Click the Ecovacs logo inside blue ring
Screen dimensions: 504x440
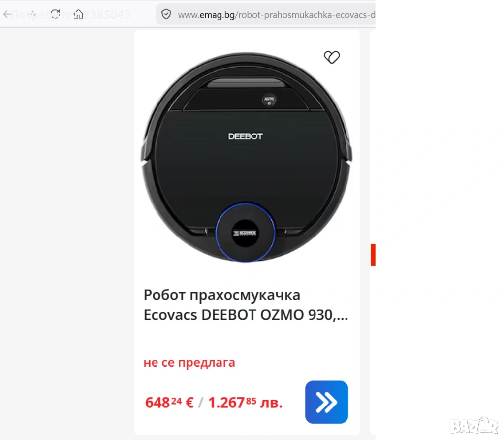click(245, 233)
